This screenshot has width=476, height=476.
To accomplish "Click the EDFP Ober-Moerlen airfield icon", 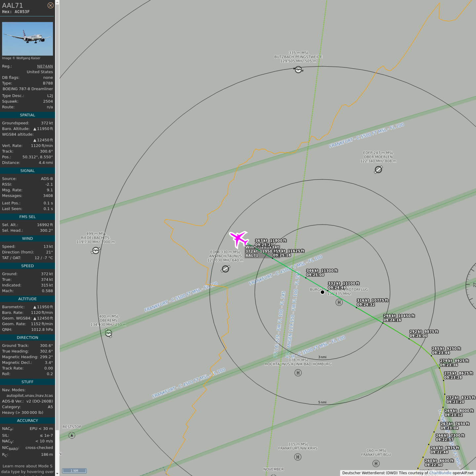I will (x=378, y=170).
